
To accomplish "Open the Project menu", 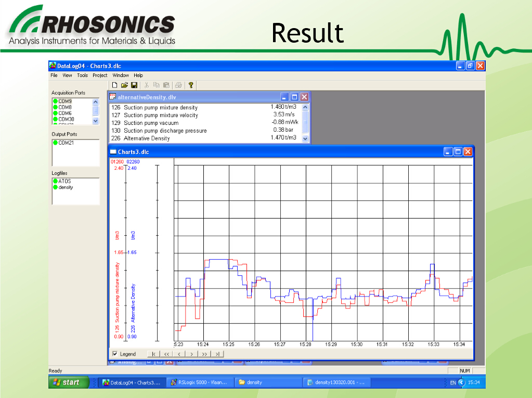I will coord(100,75).
